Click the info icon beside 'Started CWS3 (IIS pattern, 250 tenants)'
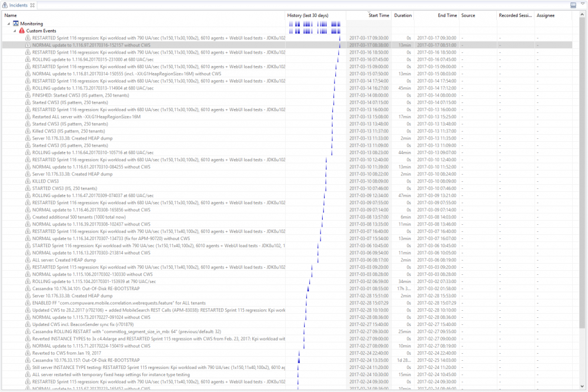Screen dimensions: 588x392 pos(27,102)
